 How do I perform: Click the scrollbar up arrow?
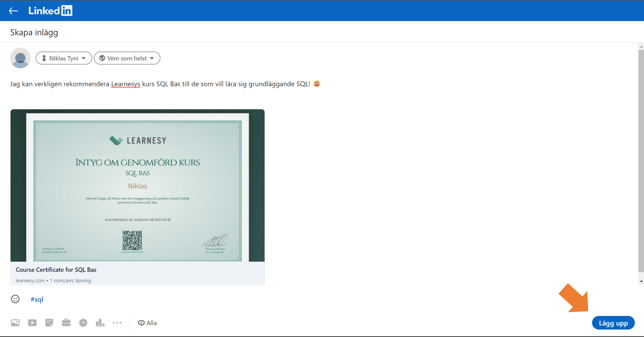pyautogui.click(x=641, y=47)
